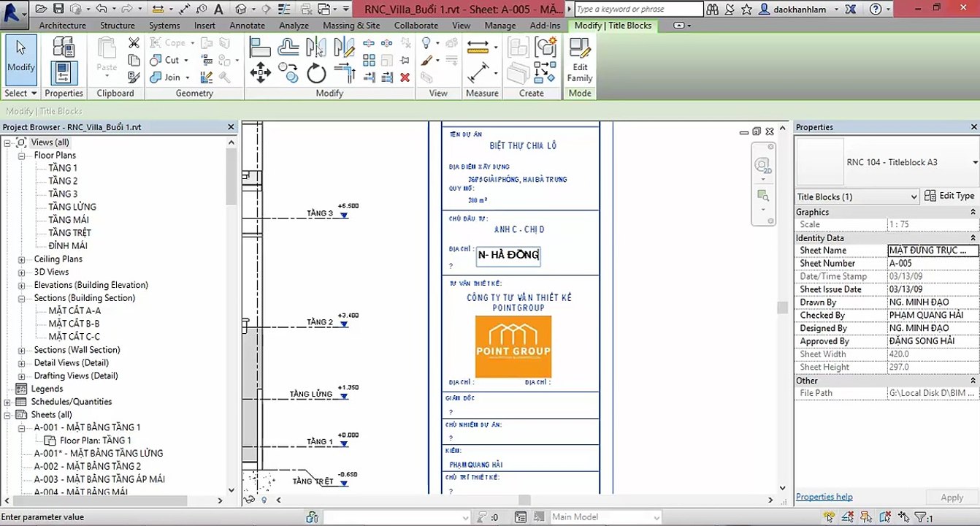
Task: Click the Edit Family button
Action: 580,61
